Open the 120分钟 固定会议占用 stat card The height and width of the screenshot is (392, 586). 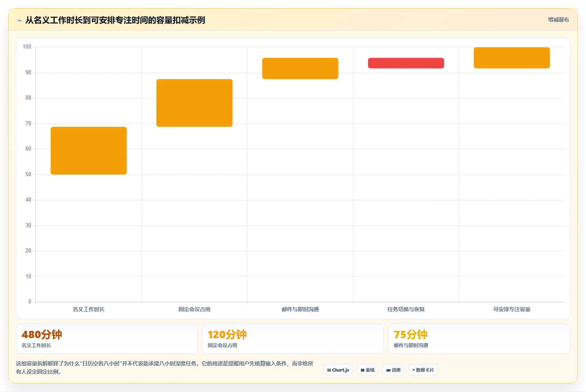(293, 339)
